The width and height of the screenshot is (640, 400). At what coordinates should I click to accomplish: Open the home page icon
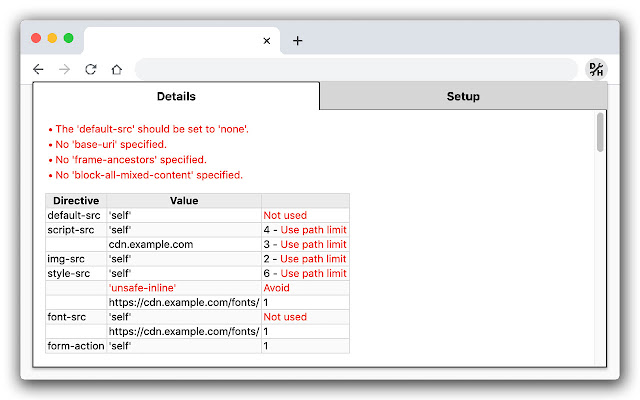(117, 69)
